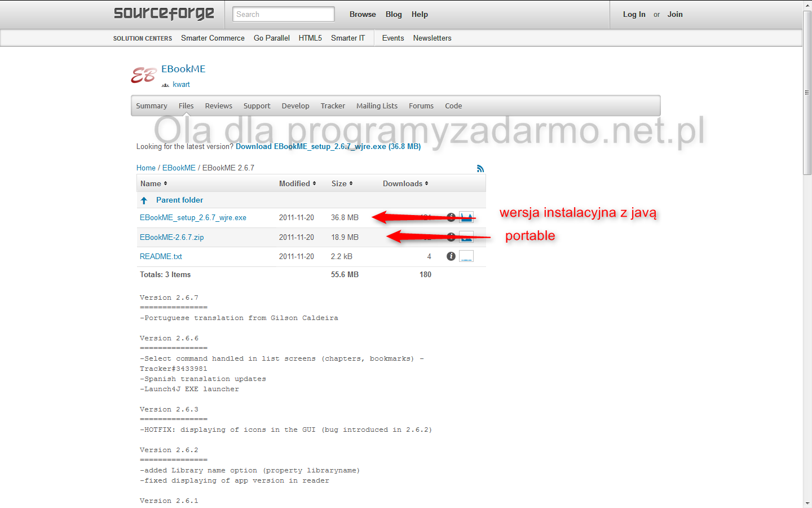
Task: Open kwart's user profile
Action: tap(181, 85)
